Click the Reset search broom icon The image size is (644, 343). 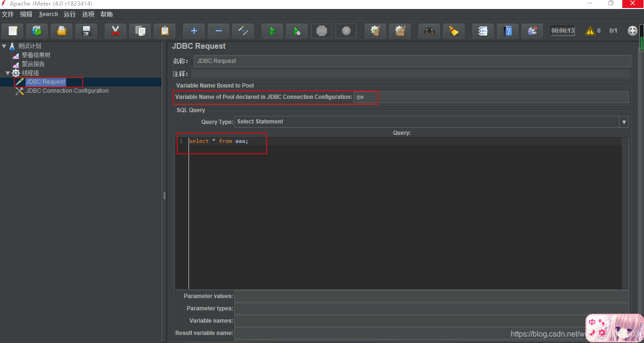pyautogui.click(x=454, y=31)
